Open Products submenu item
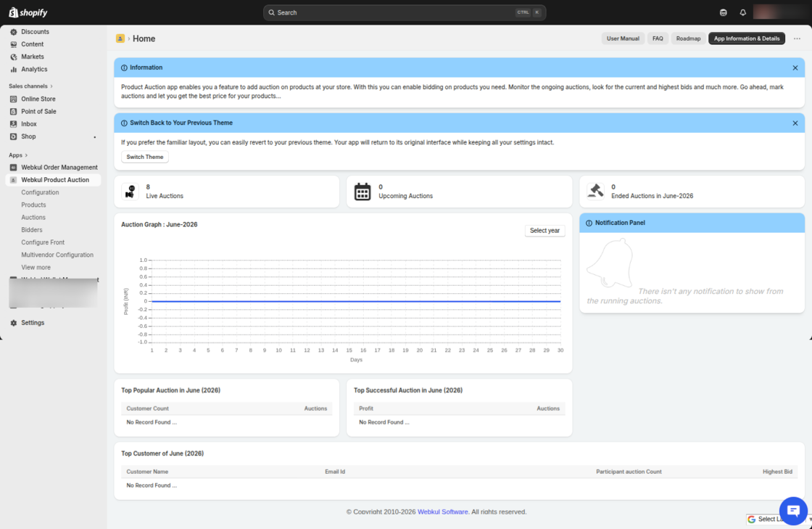Viewport: 812px width, 529px height. [33, 205]
